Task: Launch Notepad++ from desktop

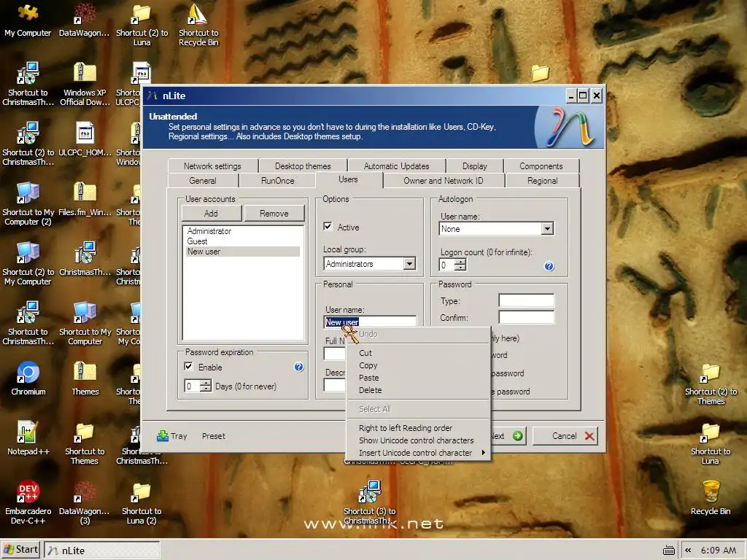Action: click(x=28, y=439)
